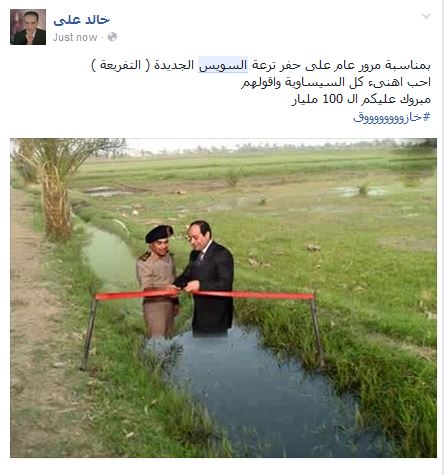
Task: Open خالد على profile picture thumbnail
Action: coord(28,27)
